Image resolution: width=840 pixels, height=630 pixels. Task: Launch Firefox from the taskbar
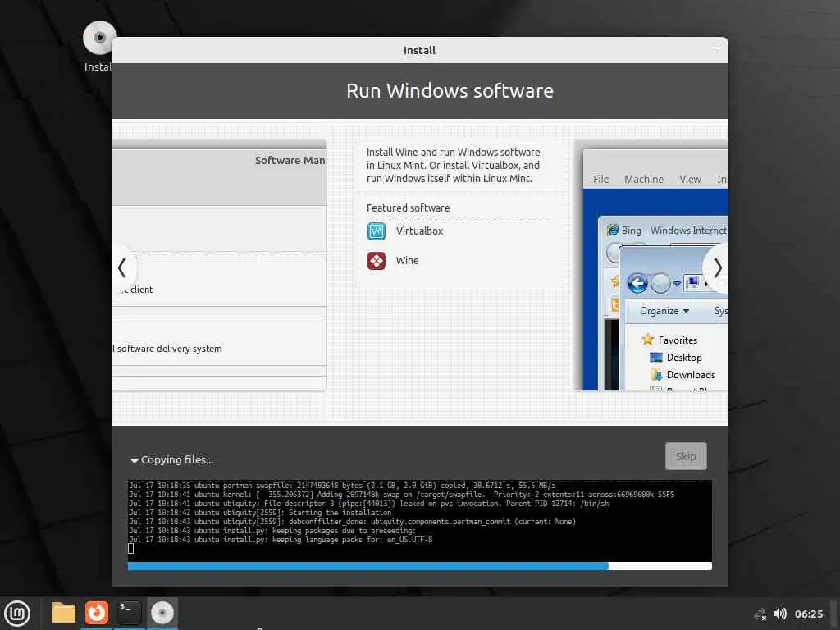pyautogui.click(x=97, y=612)
